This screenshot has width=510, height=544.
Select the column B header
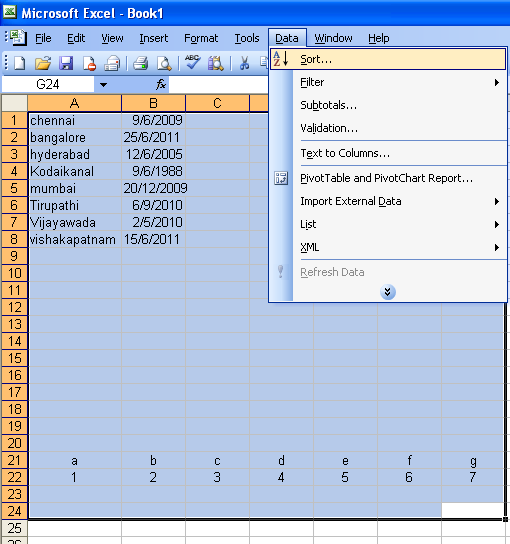point(153,103)
